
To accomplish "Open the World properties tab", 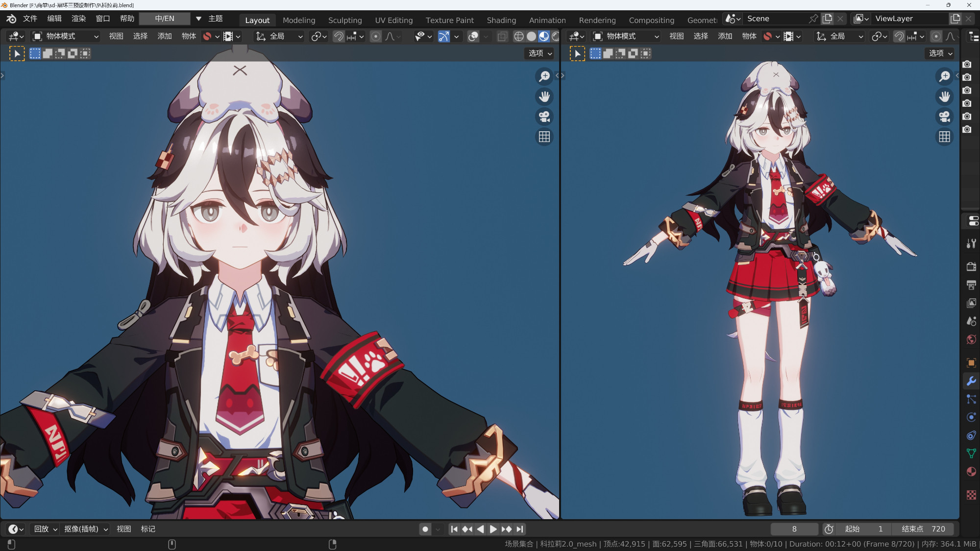I will click(x=971, y=339).
